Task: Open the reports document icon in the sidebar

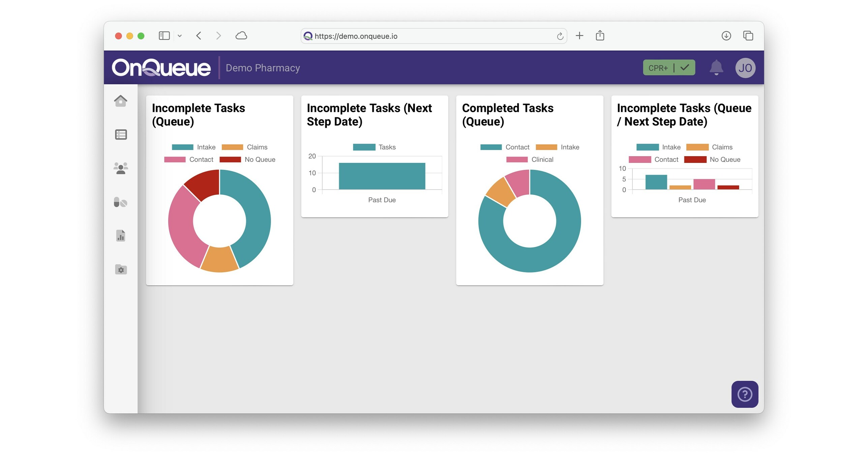Action: click(x=121, y=236)
